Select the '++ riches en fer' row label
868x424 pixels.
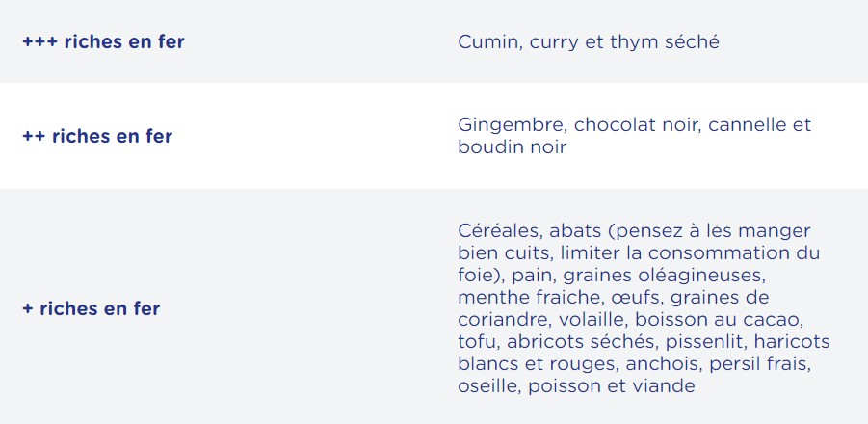pos(97,136)
